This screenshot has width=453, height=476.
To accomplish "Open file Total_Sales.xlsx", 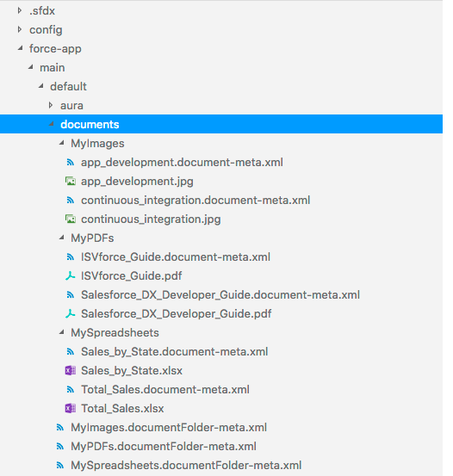I will (x=122, y=409).
